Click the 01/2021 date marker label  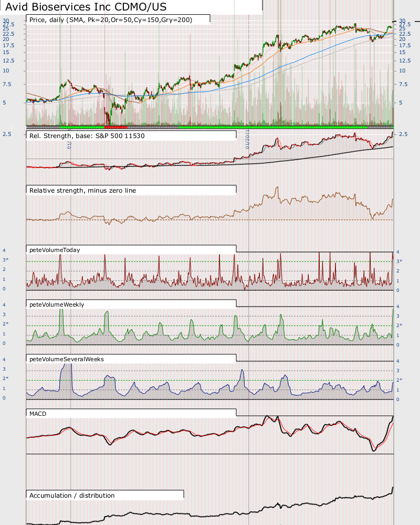point(247,140)
